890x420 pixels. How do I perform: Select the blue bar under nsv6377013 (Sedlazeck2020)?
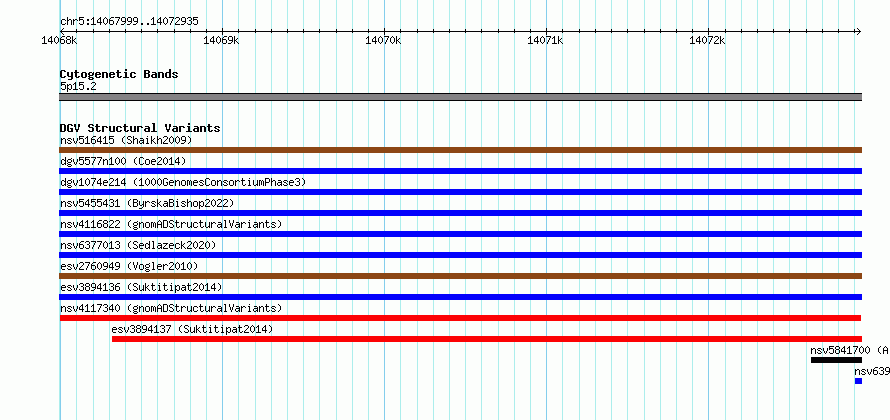(460, 255)
